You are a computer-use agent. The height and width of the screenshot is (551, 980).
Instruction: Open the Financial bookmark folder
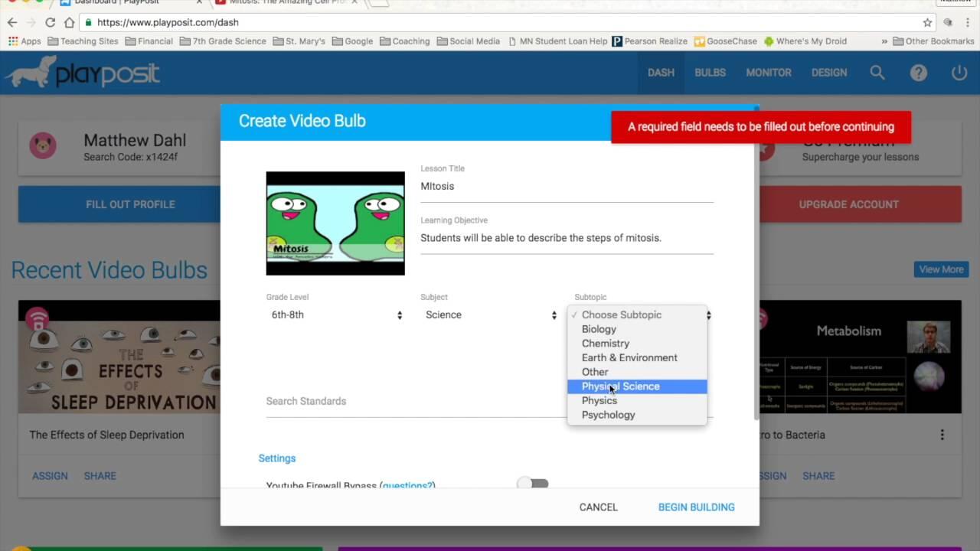(x=149, y=41)
